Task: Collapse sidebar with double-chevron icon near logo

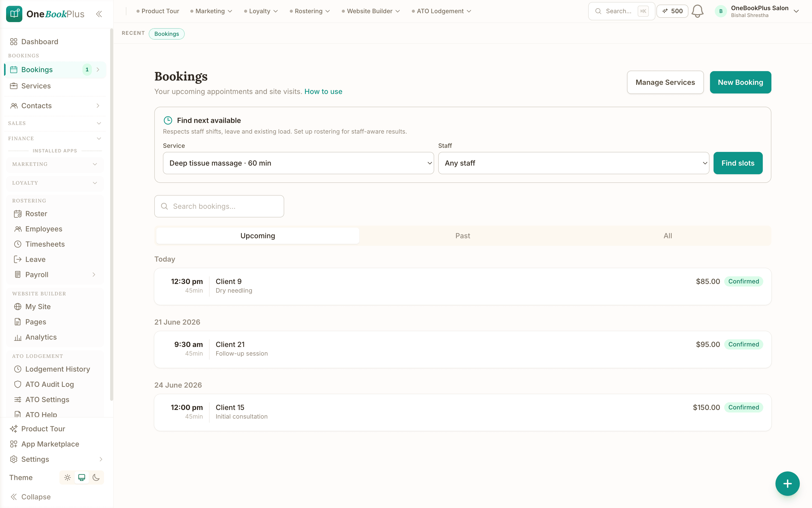Action: (x=99, y=14)
